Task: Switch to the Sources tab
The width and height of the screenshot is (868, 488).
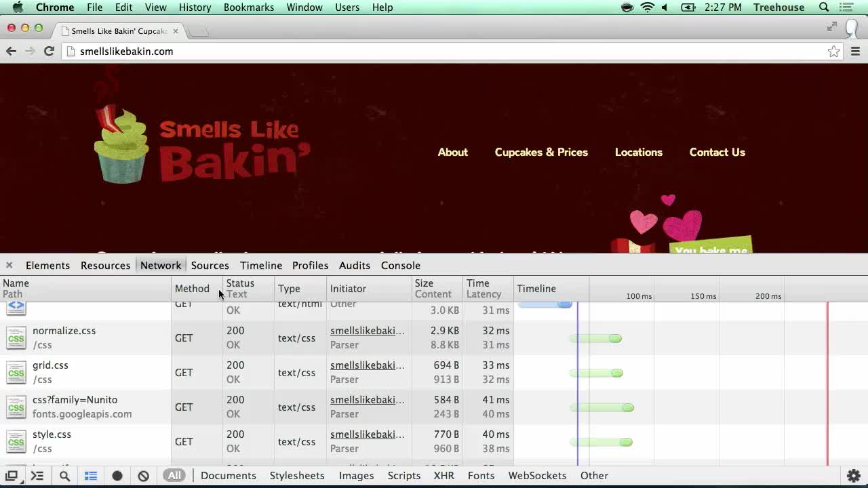Action: coord(210,266)
